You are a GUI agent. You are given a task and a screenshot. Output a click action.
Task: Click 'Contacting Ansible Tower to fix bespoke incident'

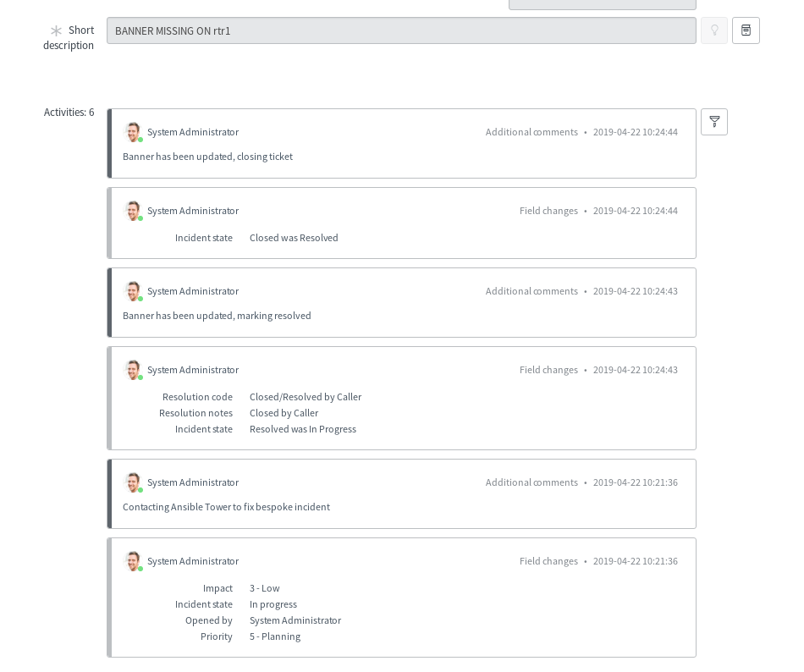[226, 507]
